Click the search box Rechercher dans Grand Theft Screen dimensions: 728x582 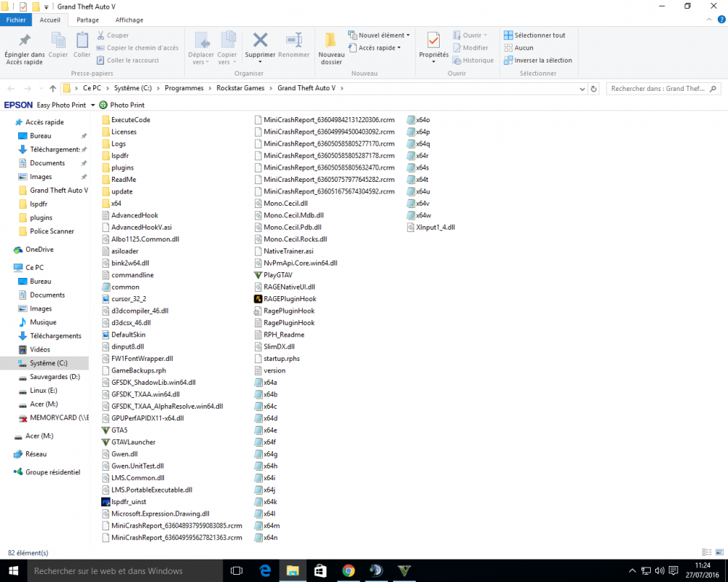click(x=663, y=89)
